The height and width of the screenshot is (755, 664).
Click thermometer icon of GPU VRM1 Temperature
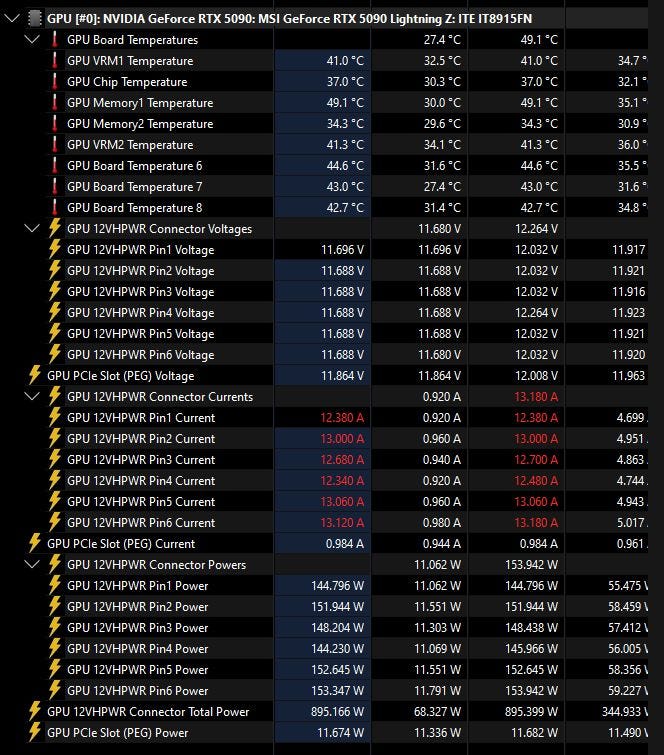[x=54, y=61]
